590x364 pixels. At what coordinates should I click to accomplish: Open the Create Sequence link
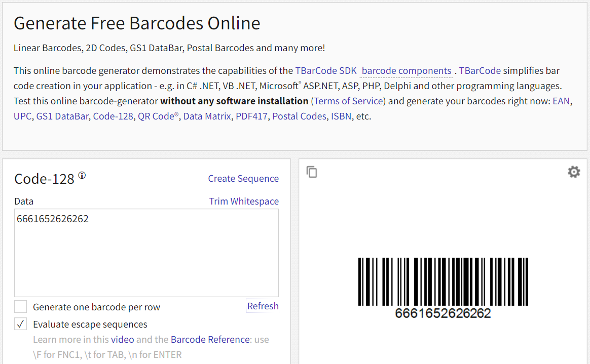click(243, 178)
